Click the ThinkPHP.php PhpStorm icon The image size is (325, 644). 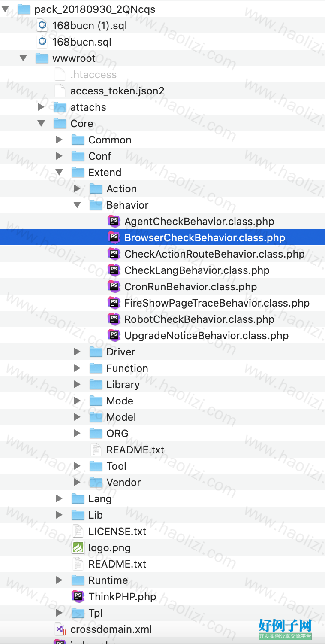click(78, 596)
